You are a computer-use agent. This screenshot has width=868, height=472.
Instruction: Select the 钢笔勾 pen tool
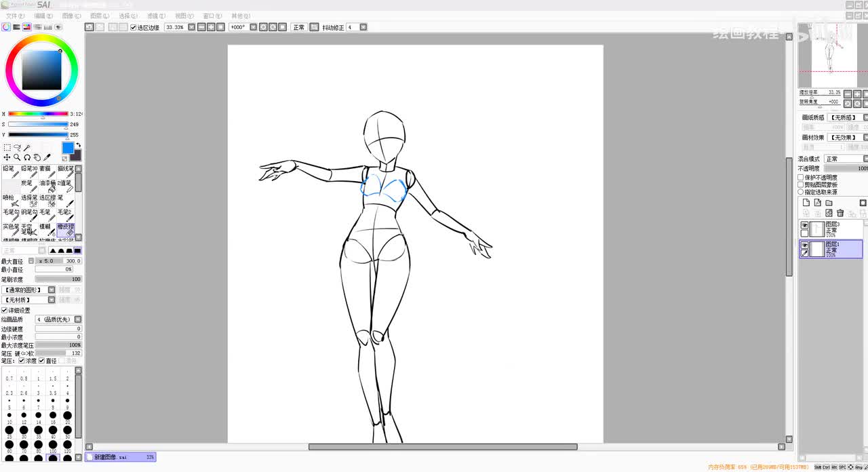28,215
